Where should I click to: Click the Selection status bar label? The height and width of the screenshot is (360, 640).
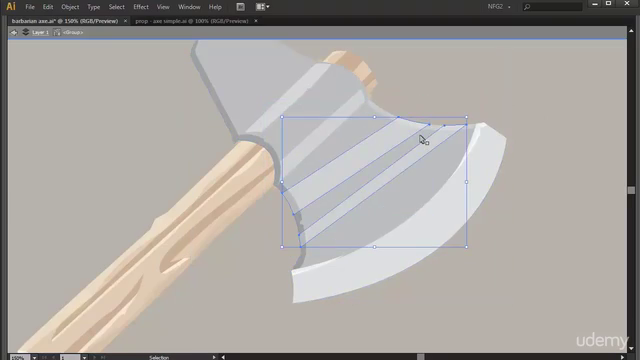159,358
